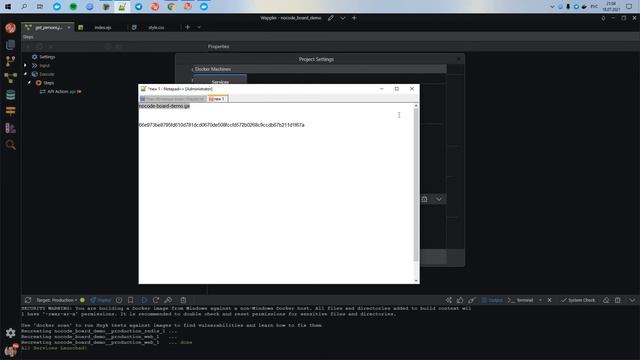The image size is (640, 360).
Task: Select the first file tab in Notepad++
Action: click(x=173, y=99)
